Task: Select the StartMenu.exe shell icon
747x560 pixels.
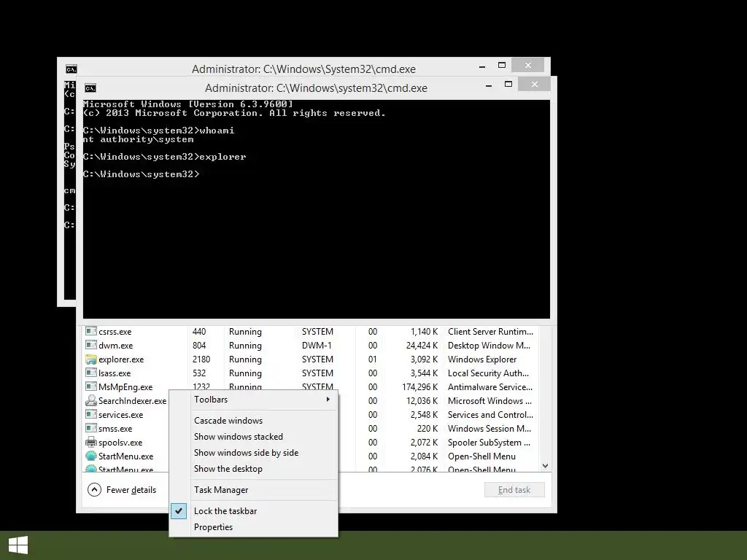Action: click(91, 456)
